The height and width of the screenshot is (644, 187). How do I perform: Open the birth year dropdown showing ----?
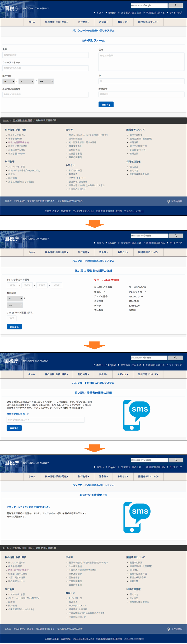tap(46, 81)
